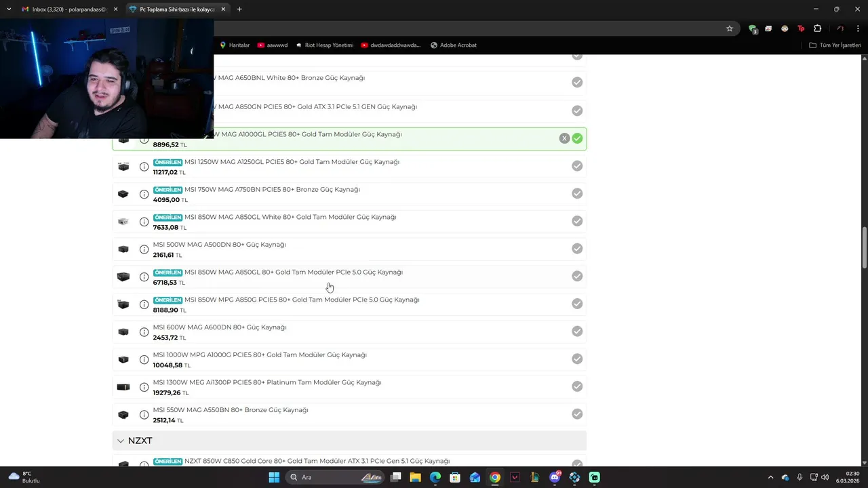Launch Microsoft Edge from the taskbar

(435, 477)
